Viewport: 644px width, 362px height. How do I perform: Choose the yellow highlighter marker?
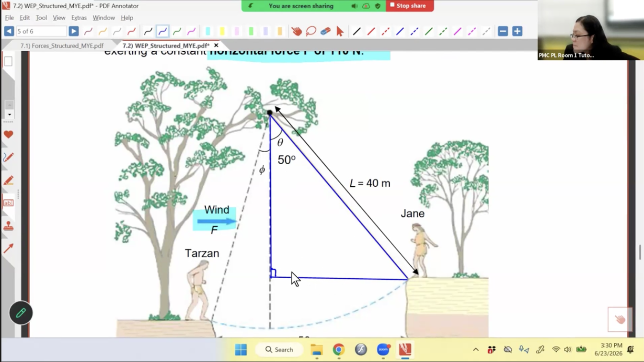[x=222, y=31]
